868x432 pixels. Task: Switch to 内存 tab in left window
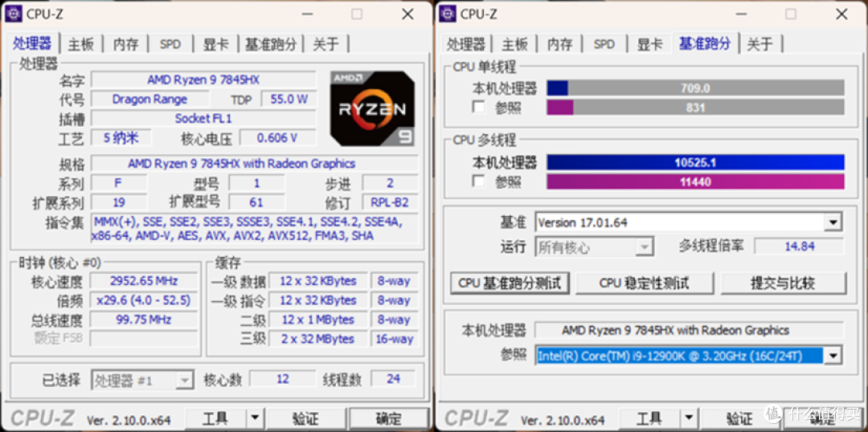click(125, 44)
